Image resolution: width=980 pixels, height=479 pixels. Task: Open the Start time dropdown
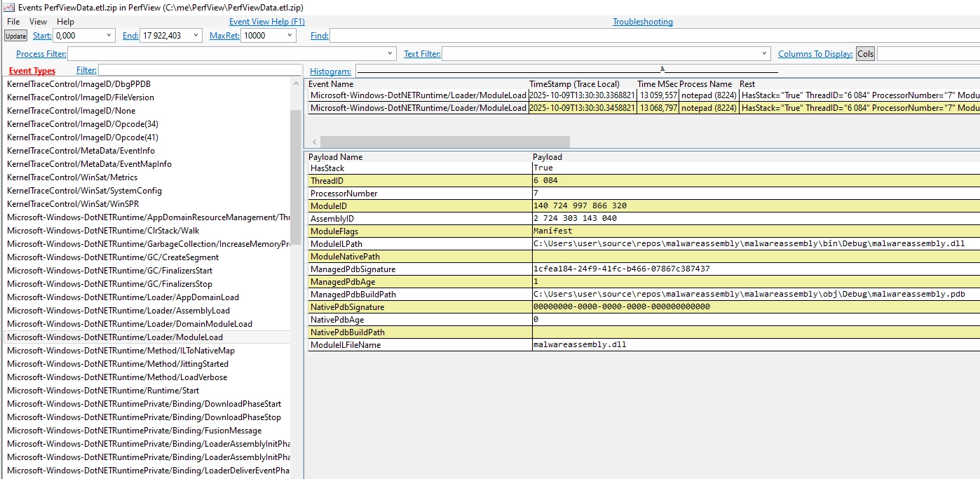(x=109, y=35)
